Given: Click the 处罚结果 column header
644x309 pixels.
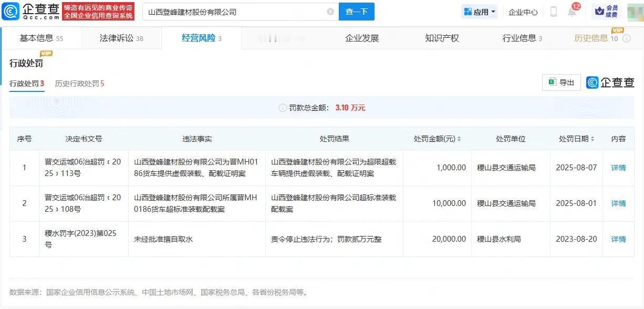Looking at the screenshot, I should click(x=334, y=139).
